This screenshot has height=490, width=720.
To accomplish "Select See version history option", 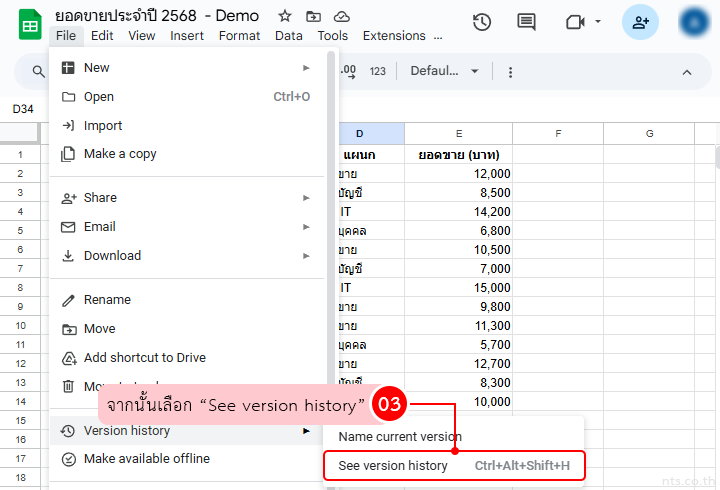I will tap(393, 466).
